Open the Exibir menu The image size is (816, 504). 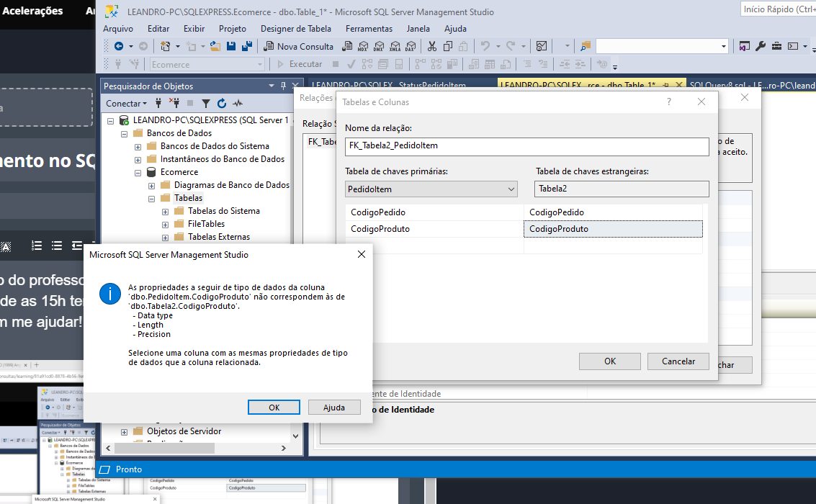194,29
